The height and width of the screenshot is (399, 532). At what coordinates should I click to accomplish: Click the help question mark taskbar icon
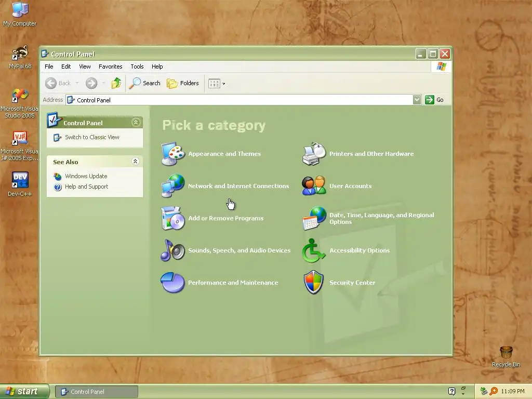tap(451, 391)
